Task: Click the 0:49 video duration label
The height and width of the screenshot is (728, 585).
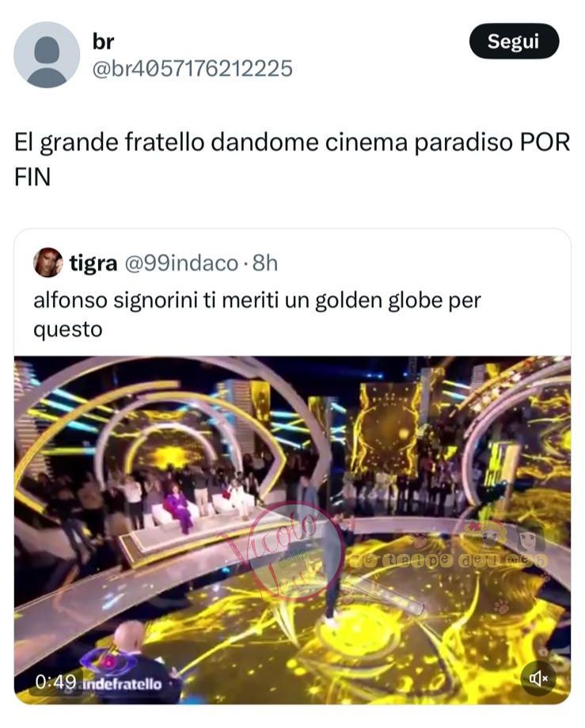Action: pyautogui.click(x=55, y=681)
